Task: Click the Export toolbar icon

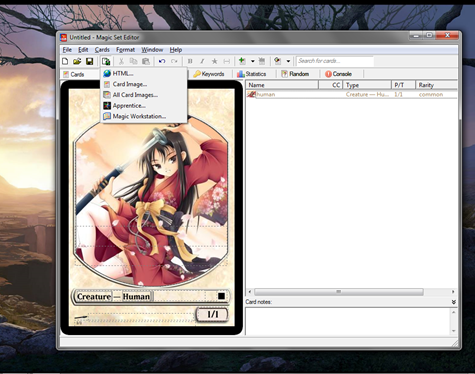Action: pyautogui.click(x=106, y=61)
